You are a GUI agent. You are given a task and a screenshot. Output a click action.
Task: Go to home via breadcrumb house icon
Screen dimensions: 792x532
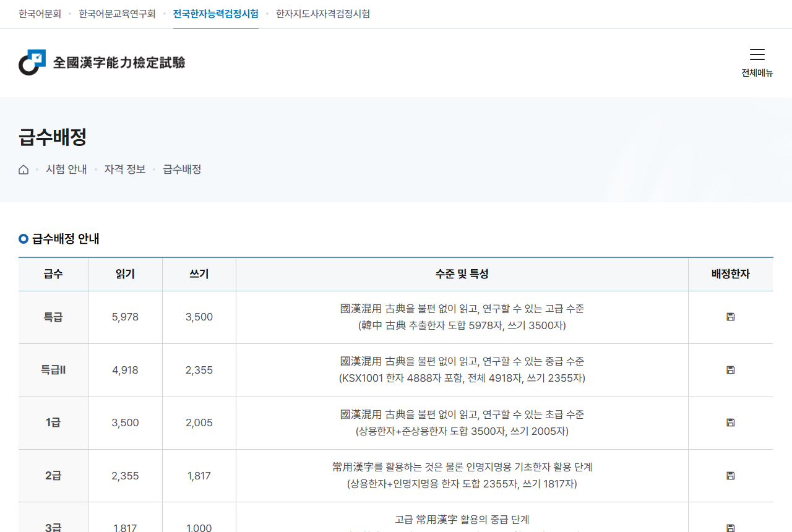(24, 169)
